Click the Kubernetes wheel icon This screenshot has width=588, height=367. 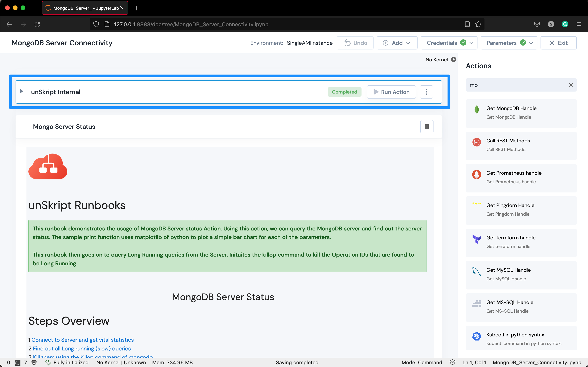tap(477, 336)
